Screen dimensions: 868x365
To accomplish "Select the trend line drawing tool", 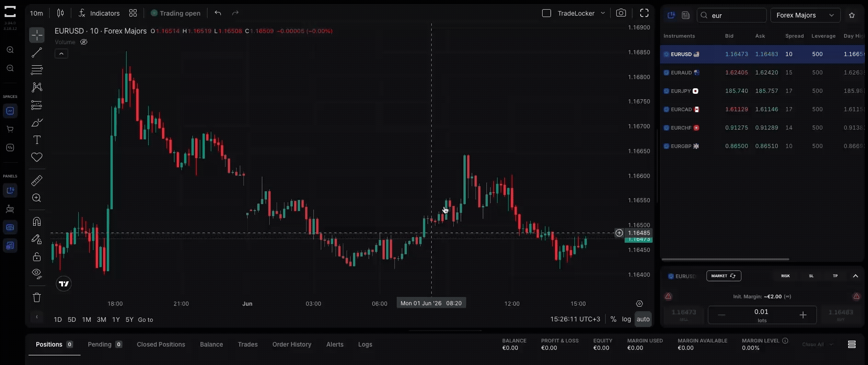I will tap(37, 52).
